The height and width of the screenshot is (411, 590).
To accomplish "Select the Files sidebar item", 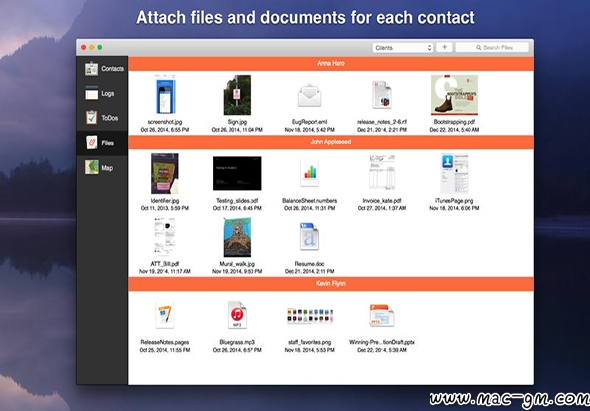I will coord(102,143).
